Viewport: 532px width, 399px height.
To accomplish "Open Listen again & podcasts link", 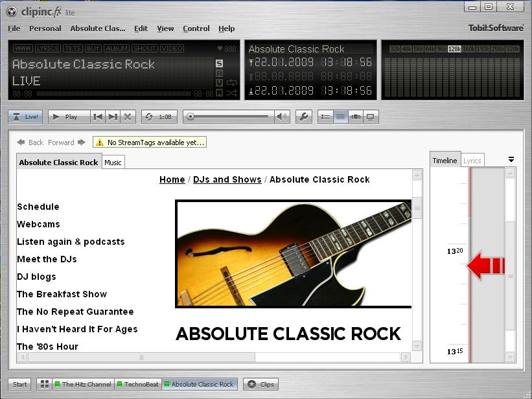I will point(71,242).
